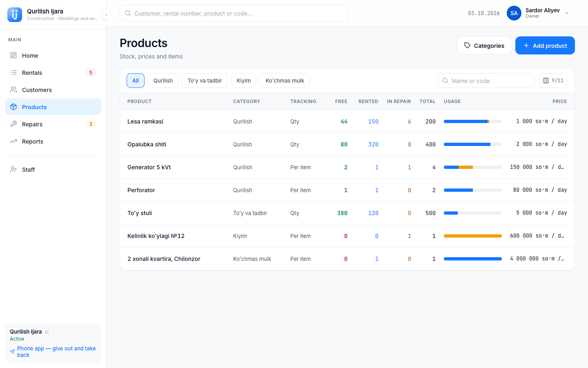Image resolution: width=588 pixels, height=368 pixels.
Task: Click the rentals badge showing 5
Action: coord(91,73)
